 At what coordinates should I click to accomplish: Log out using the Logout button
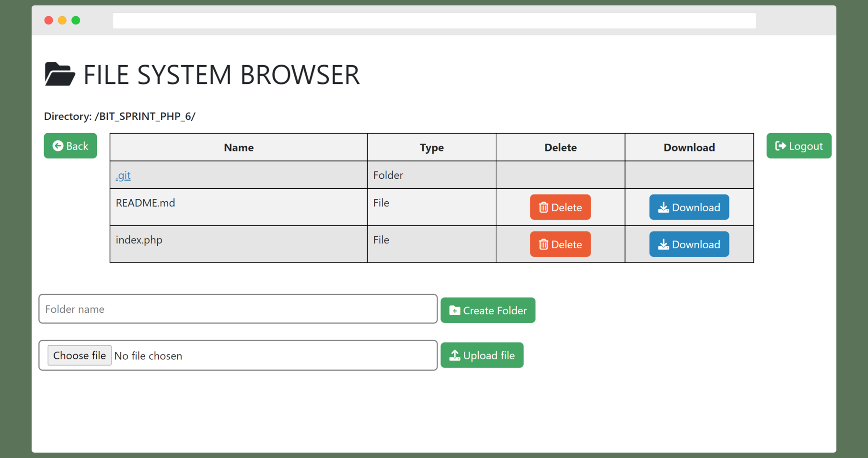coord(799,146)
